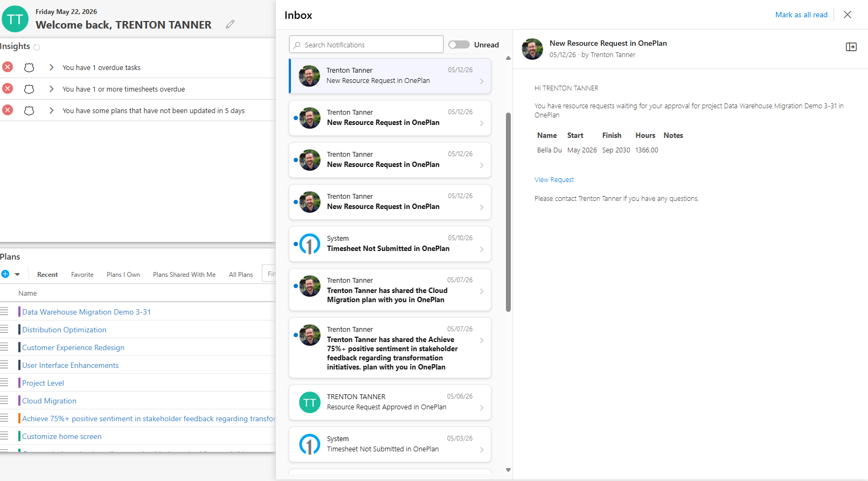The image size is (868, 481).
Task: Dismiss the overdue tasks insight red X
Action: (x=8, y=67)
